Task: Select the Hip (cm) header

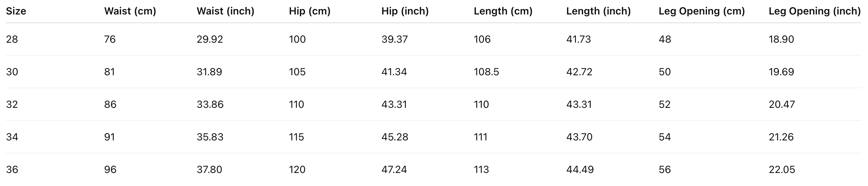Action: [x=309, y=11]
